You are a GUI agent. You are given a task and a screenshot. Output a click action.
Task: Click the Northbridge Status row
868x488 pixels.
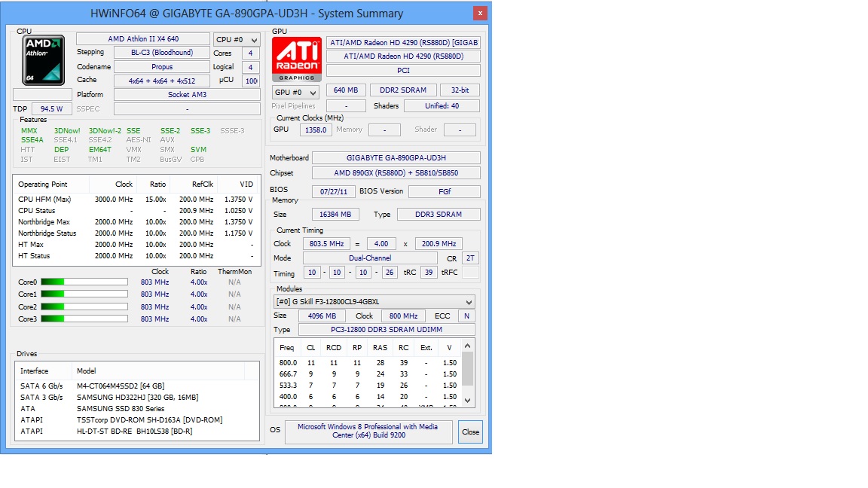point(136,233)
